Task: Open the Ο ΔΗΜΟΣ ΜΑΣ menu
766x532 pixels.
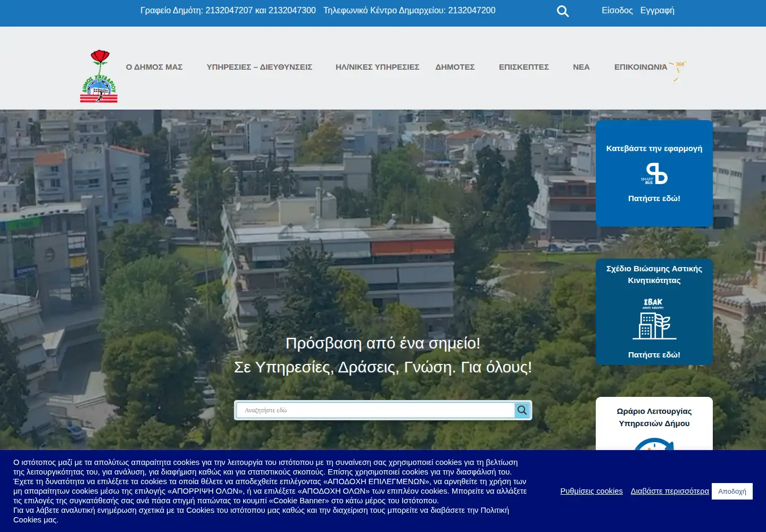Action: click(x=154, y=67)
